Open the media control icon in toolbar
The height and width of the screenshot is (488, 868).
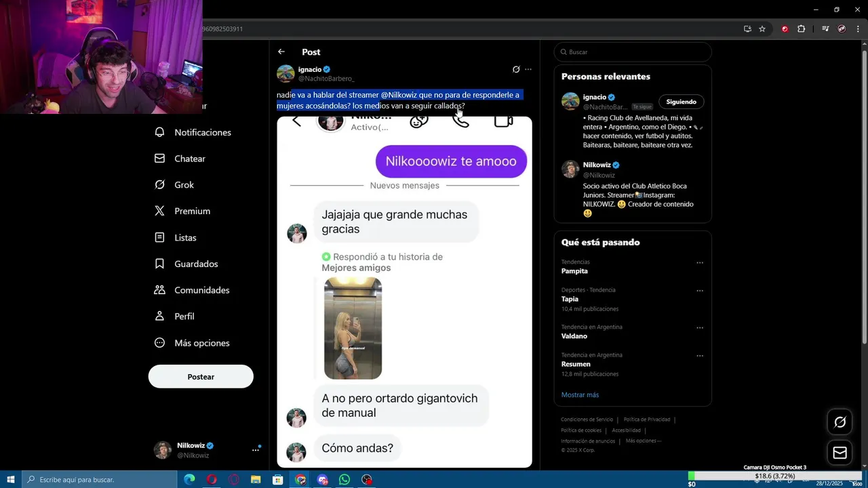(x=825, y=29)
